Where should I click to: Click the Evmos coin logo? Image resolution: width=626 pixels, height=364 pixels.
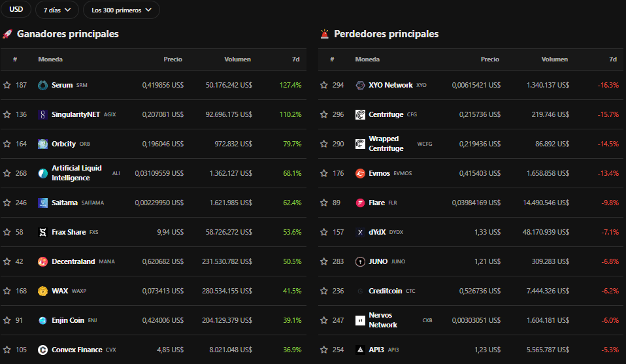[x=360, y=173]
